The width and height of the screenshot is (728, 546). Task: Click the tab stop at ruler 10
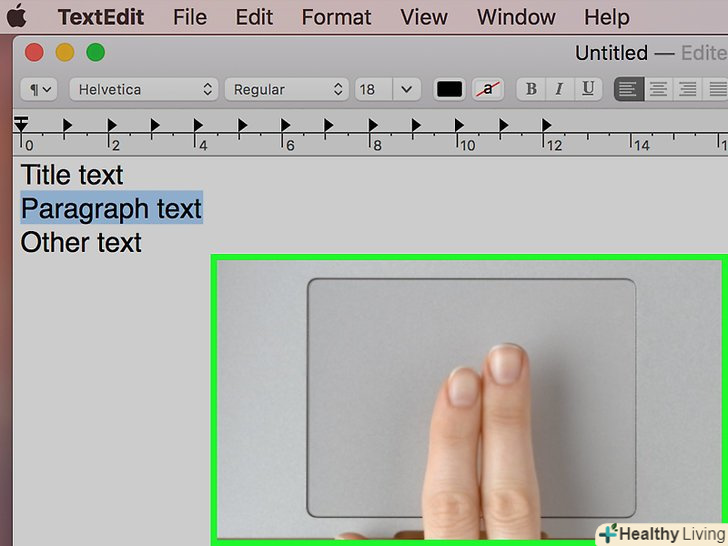pyautogui.click(x=459, y=125)
